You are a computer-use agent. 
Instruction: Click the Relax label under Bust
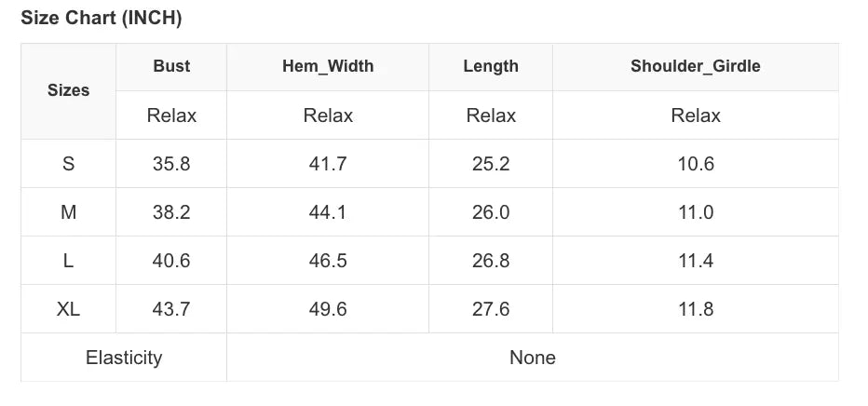coord(171,115)
